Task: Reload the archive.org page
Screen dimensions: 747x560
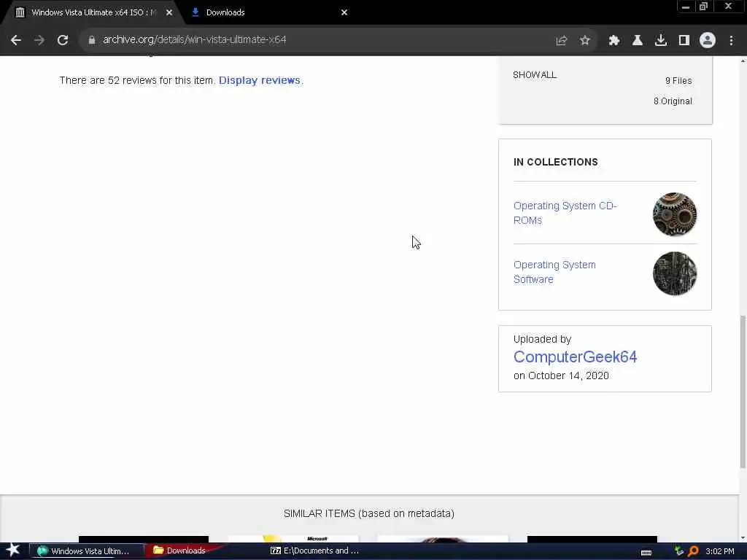Action: click(63, 40)
